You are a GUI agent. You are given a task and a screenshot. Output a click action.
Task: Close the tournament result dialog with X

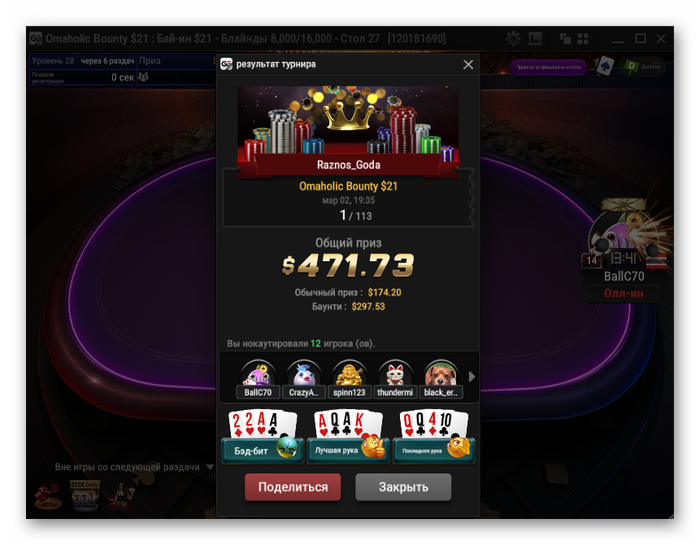coord(468,65)
